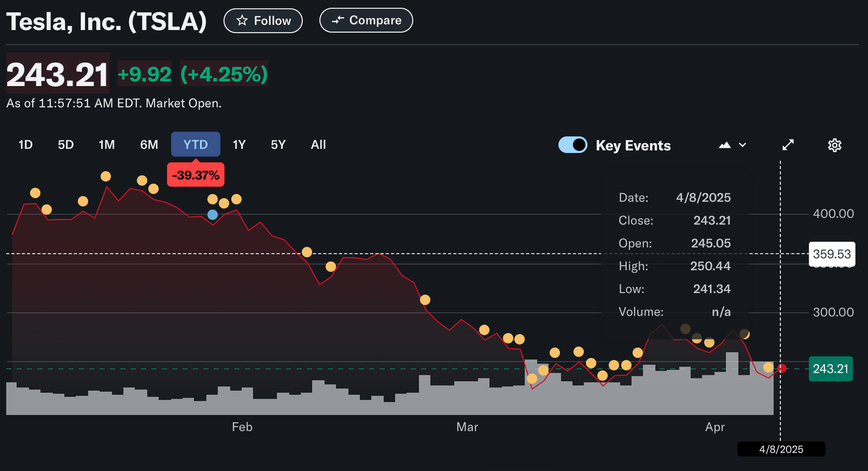
Task: Select the mountain chart type icon
Action: 725,145
